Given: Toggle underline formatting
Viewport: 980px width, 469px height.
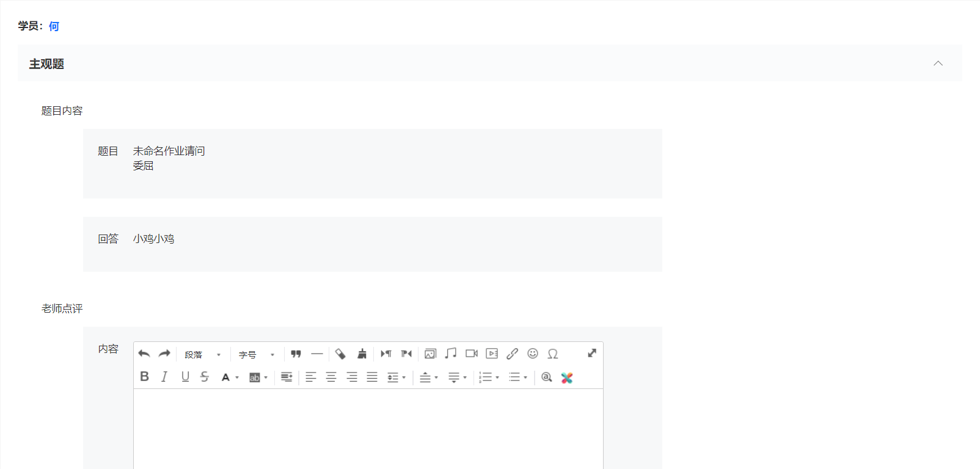Looking at the screenshot, I should (185, 377).
